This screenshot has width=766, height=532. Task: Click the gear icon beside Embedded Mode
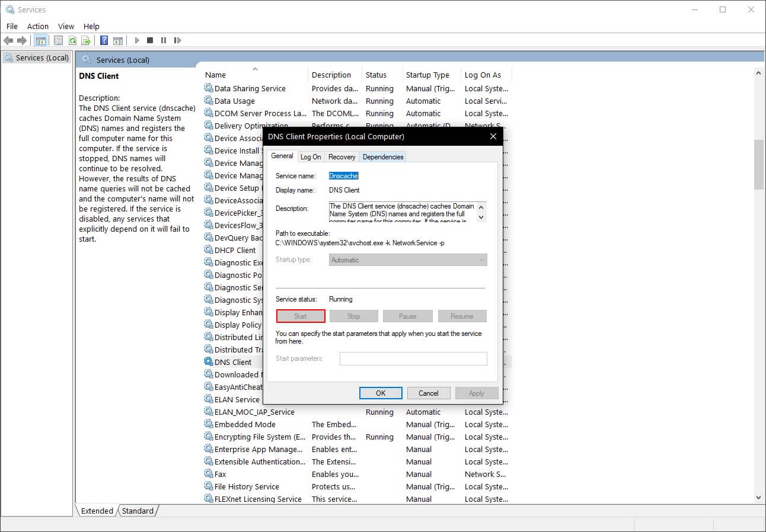pyautogui.click(x=209, y=424)
